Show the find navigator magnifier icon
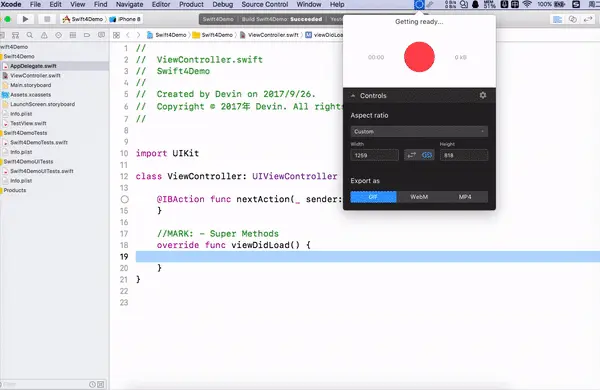This screenshot has width=600, height=390. pyautogui.click(x=29, y=35)
